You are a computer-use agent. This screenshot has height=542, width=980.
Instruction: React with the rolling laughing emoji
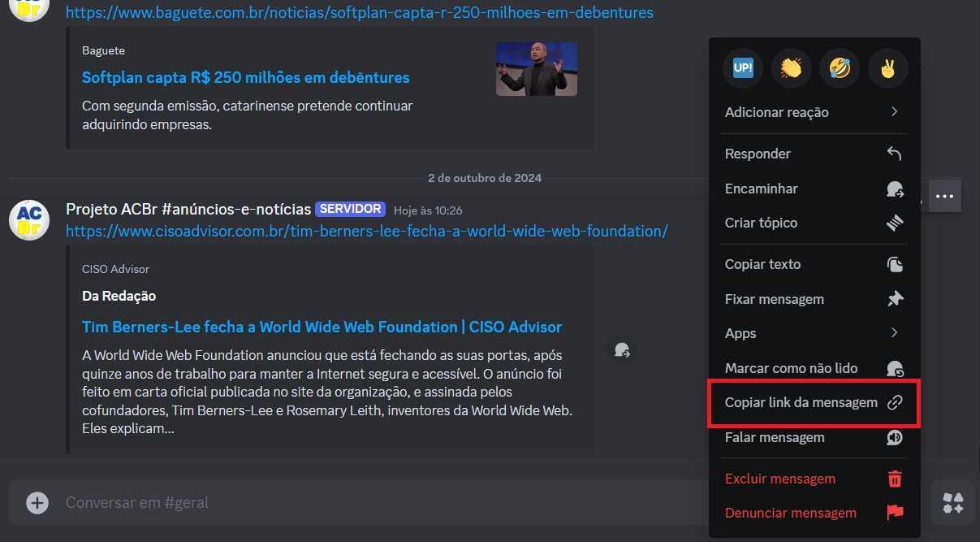[840, 67]
